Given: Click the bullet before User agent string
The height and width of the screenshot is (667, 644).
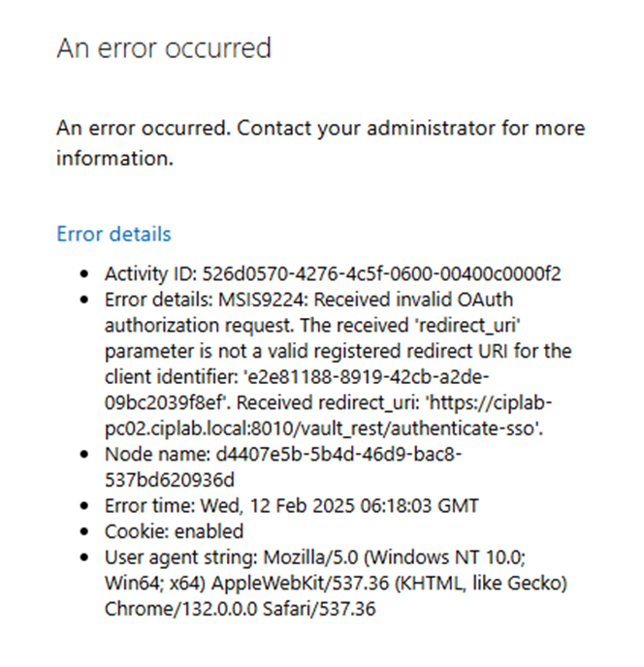Looking at the screenshot, I should [84, 557].
